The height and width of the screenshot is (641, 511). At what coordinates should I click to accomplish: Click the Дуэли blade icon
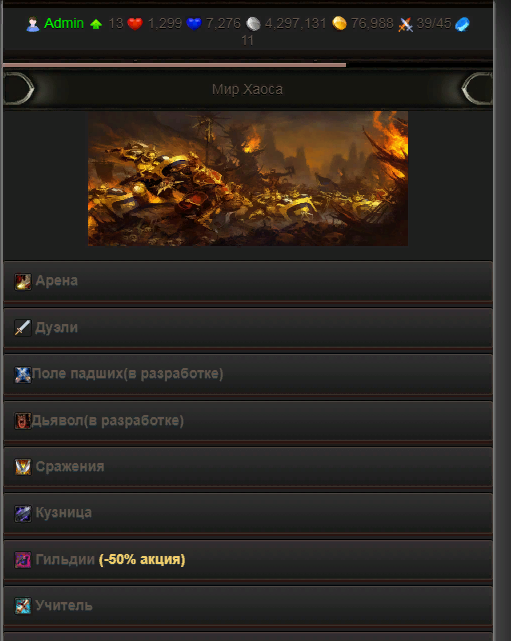(x=23, y=328)
